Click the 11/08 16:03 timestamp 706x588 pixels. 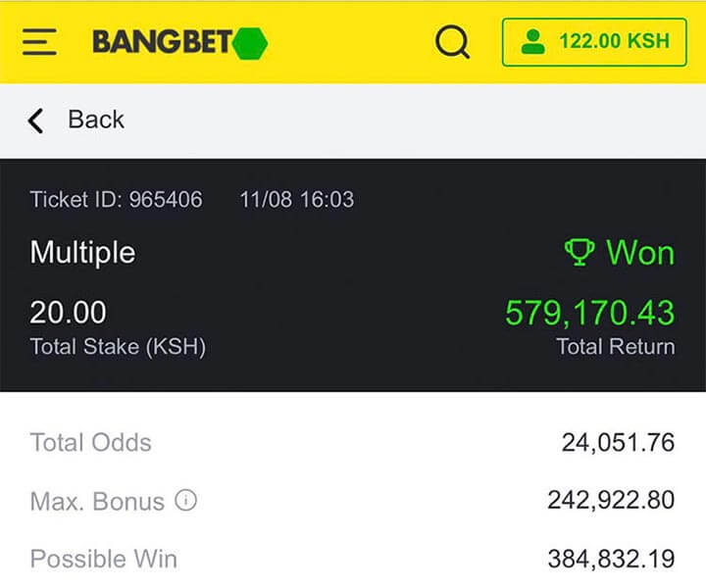tap(296, 200)
